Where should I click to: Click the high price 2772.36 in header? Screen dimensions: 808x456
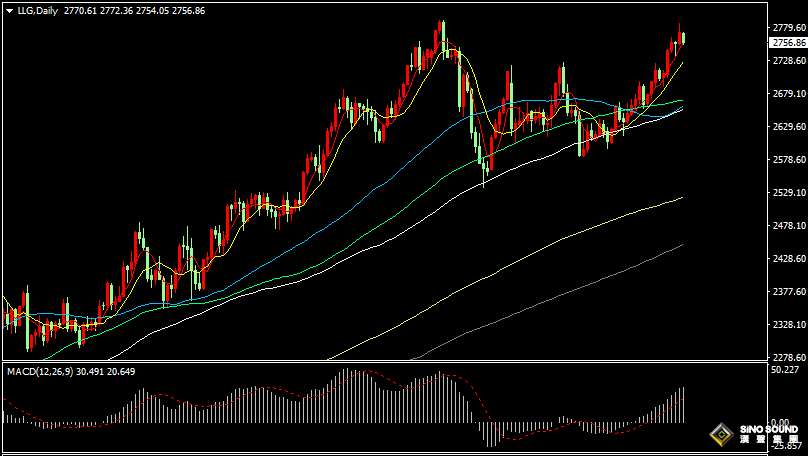pos(117,10)
